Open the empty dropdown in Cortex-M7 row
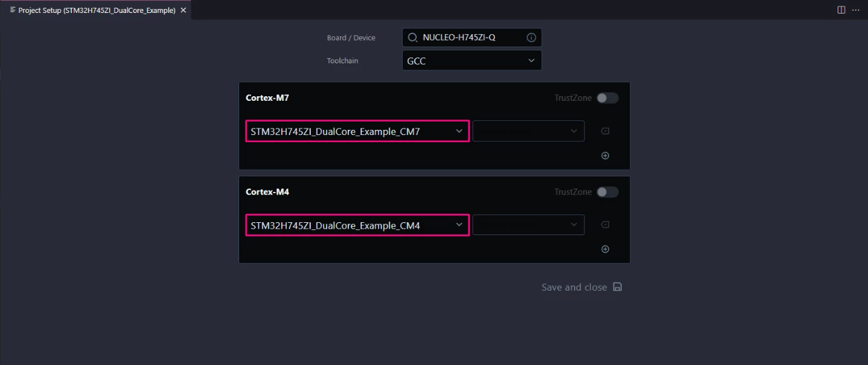The height and width of the screenshot is (365, 868). tap(529, 131)
